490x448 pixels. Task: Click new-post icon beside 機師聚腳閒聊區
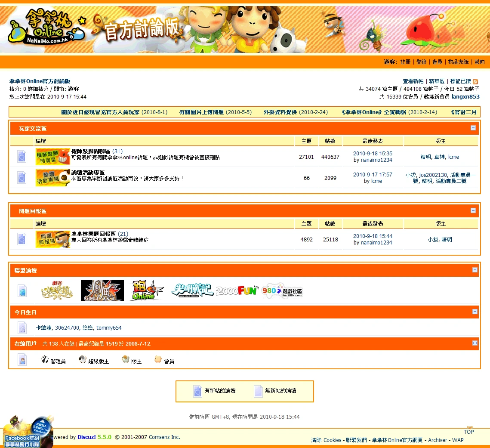22,157
